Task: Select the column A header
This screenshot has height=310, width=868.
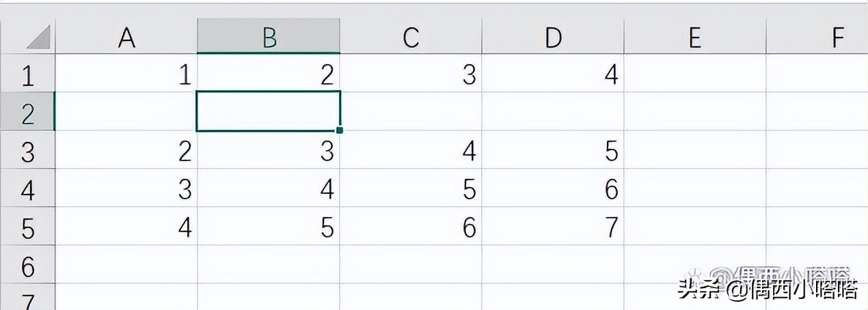Action: (x=126, y=38)
